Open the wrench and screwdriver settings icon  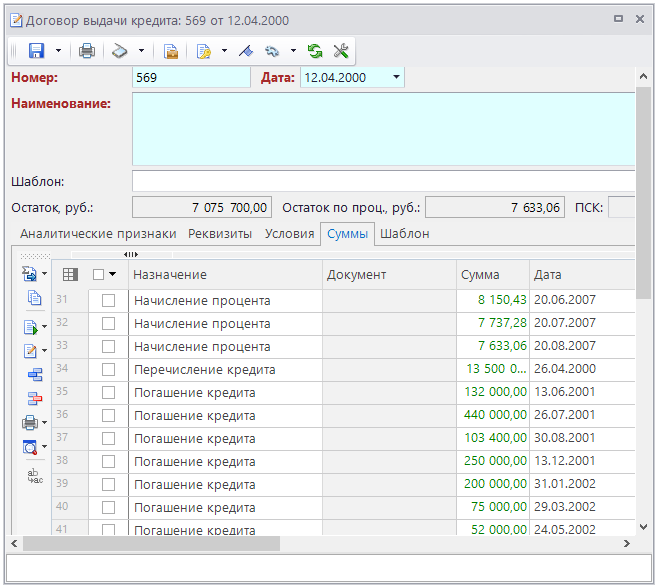[x=340, y=50]
